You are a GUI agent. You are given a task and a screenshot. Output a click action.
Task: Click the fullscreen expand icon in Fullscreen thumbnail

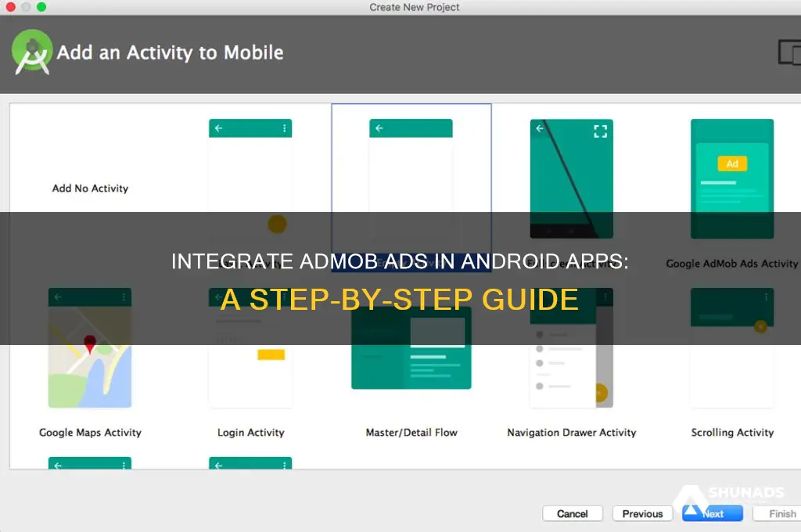(600, 131)
